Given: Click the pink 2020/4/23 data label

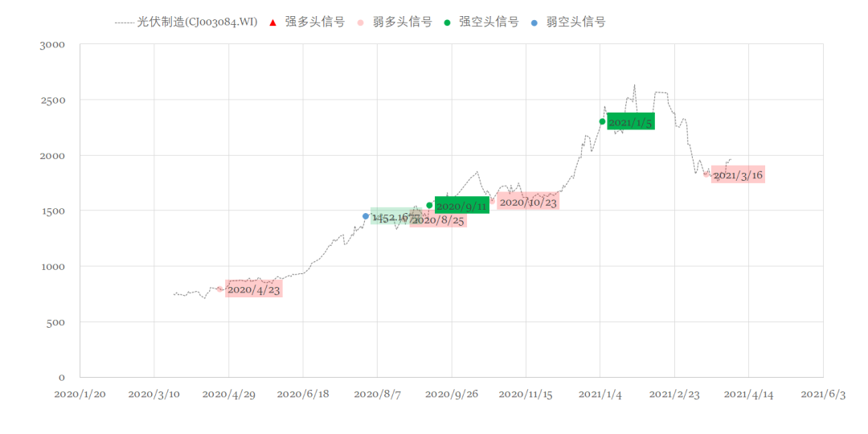Looking at the screenshot, I should (x=254, y=289).
